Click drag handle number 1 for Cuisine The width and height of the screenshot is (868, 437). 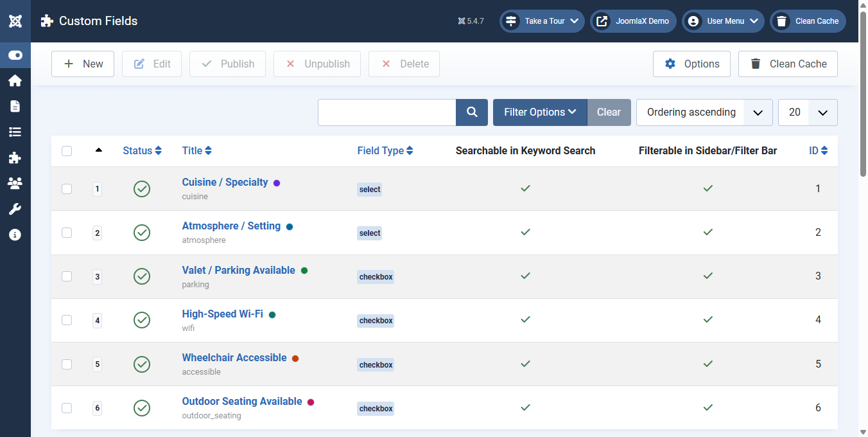click(x=98, y=189)
